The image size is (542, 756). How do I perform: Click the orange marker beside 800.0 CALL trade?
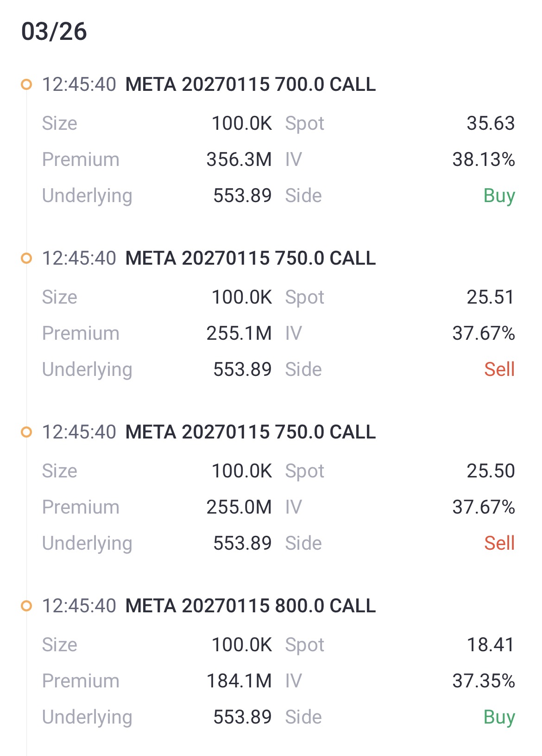click(x=27, y=606)
